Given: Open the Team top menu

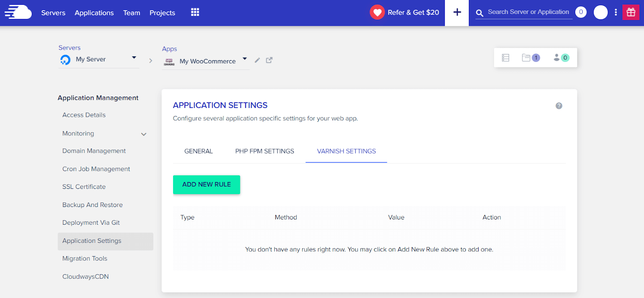Looking at the screenshot, I should [x=132, y=13].
